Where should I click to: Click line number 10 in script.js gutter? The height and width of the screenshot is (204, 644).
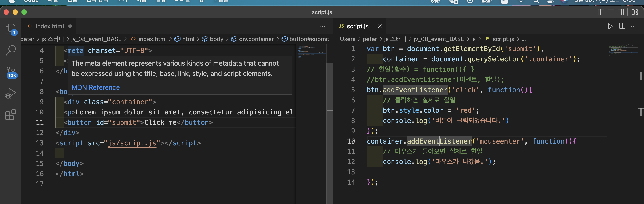pyautogui.click(x=351, y=141)
